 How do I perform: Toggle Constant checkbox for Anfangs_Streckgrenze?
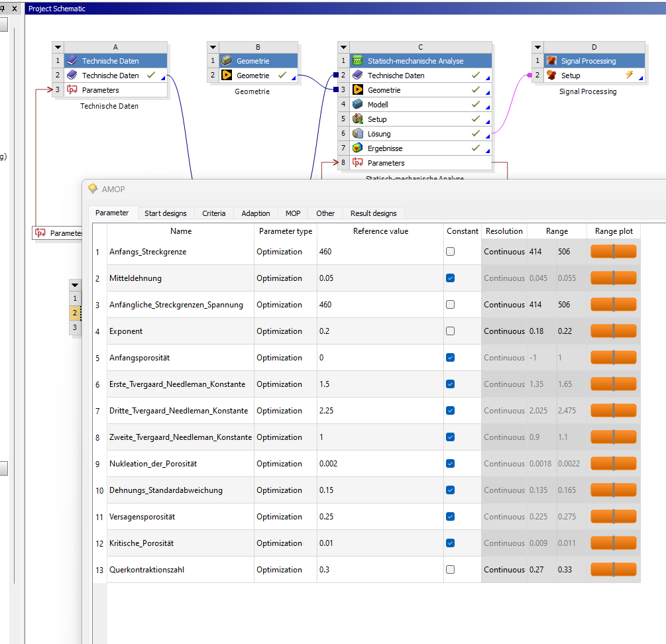tap(450, 251)
